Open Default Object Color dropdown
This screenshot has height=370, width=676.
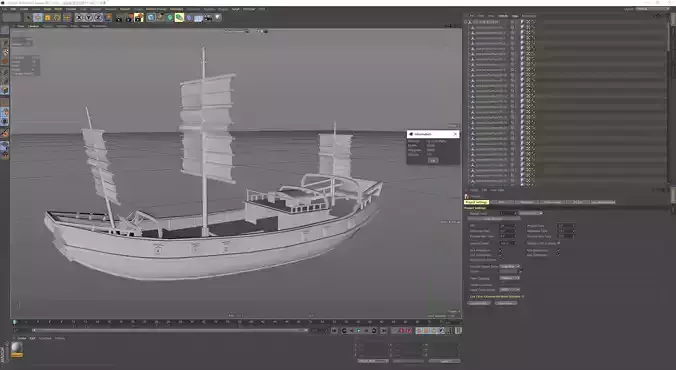tap(510, 267)
